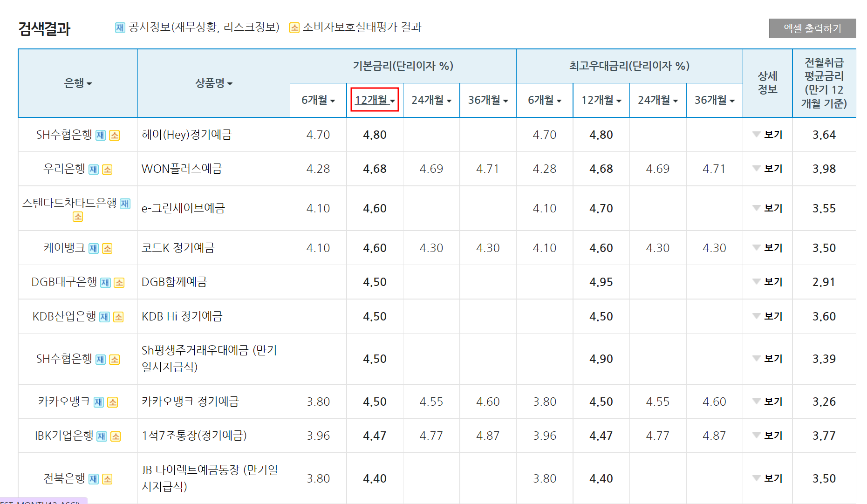Image resolution: width=867 pixels, height=504 pixels.
Task: Select product name DGB함께예금
Action: click(174, 282)
